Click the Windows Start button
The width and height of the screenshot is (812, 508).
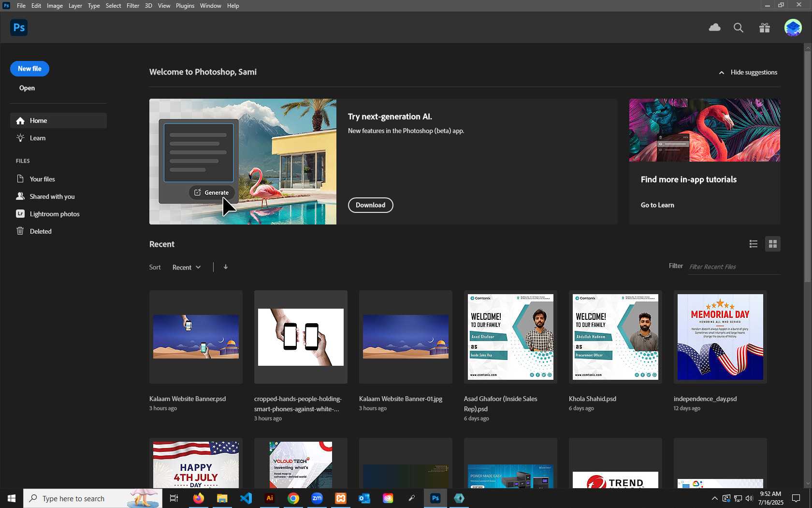[12, 498]
